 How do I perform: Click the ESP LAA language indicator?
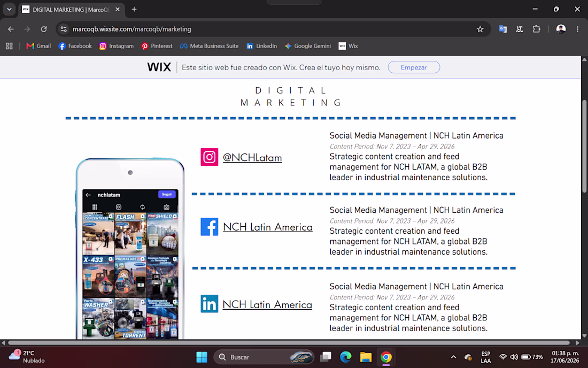click(485, 357)
